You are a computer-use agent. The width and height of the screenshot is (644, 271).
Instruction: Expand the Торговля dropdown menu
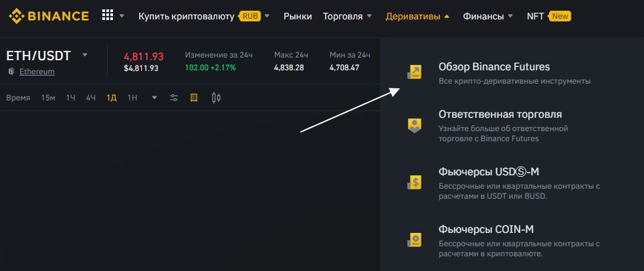pos(347,16)
